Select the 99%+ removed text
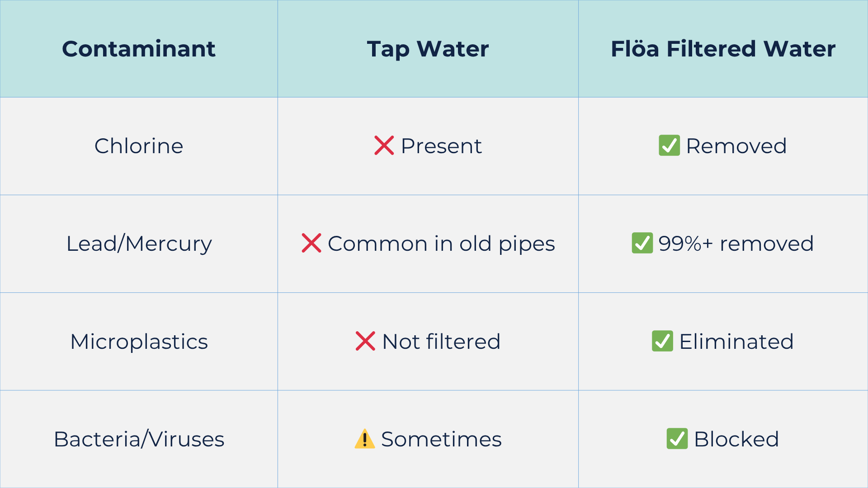This screenshot has width=868, height=488. coord(736,244)
